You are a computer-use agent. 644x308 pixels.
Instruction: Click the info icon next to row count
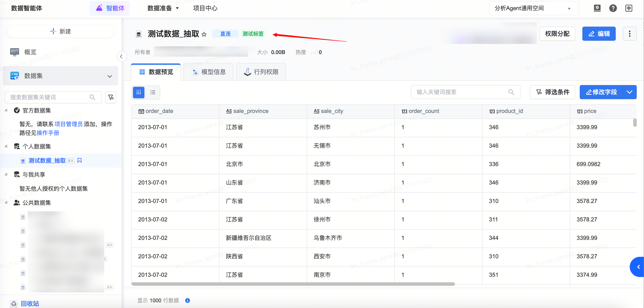[187, 300]
